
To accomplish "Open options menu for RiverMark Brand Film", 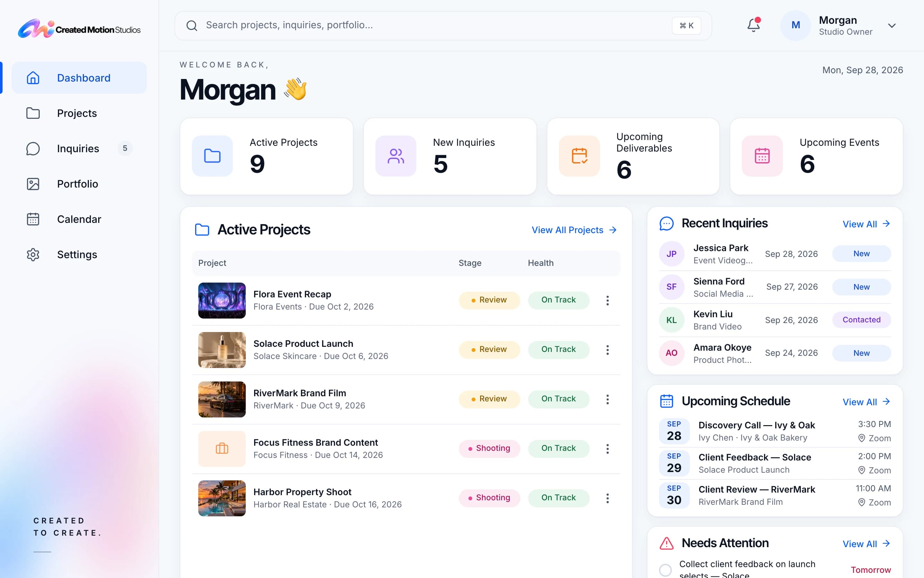I will click(607, 399).
